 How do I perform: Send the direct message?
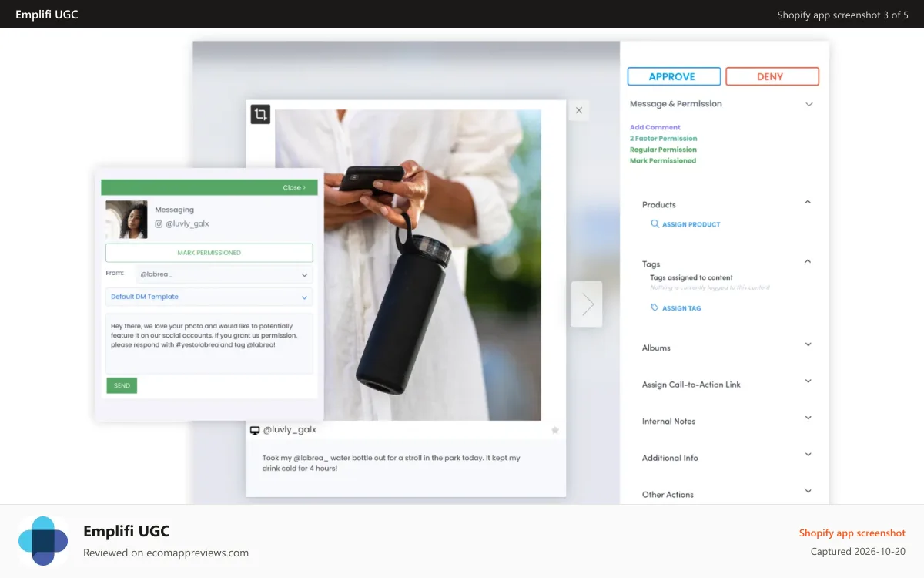pos(122,385)
